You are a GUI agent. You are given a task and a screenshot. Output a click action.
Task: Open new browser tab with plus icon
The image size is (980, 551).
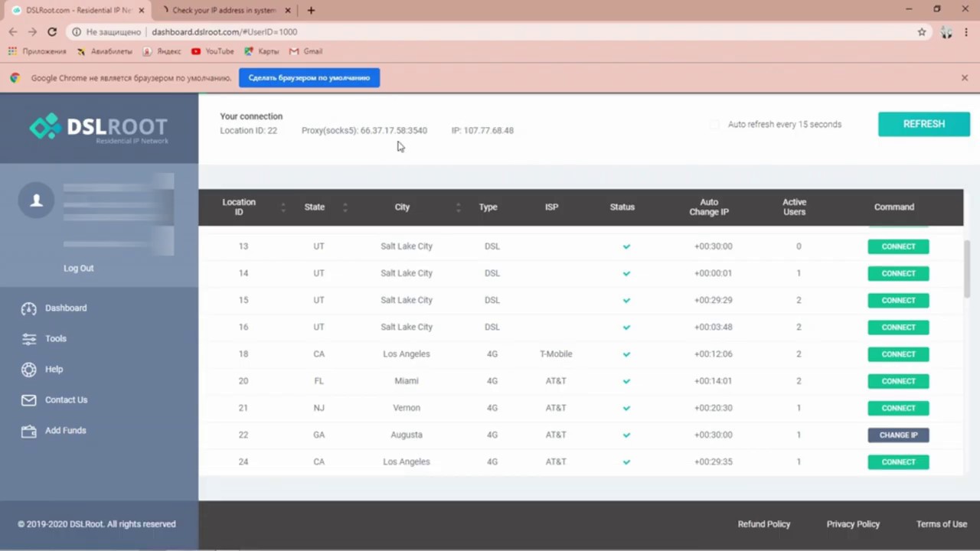[x=311, y=11]
